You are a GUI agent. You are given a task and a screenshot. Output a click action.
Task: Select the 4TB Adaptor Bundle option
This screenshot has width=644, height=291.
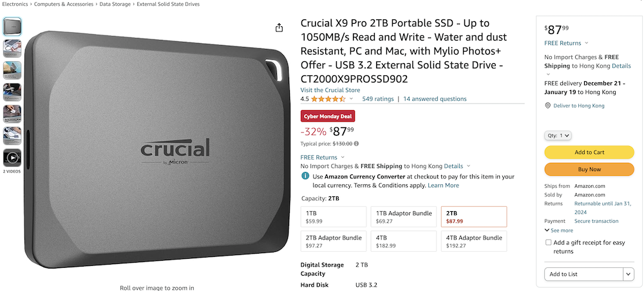474,241
